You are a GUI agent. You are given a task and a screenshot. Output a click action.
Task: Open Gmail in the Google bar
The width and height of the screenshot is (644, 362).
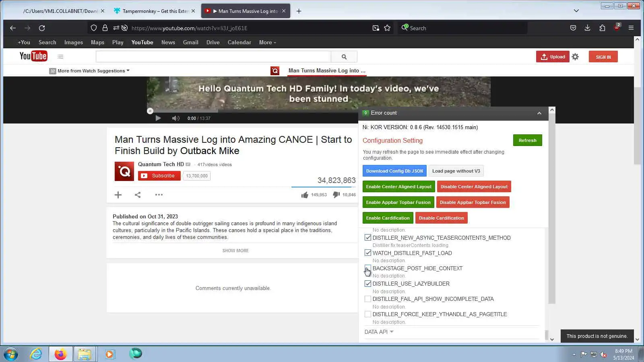(x=191, y=42)
